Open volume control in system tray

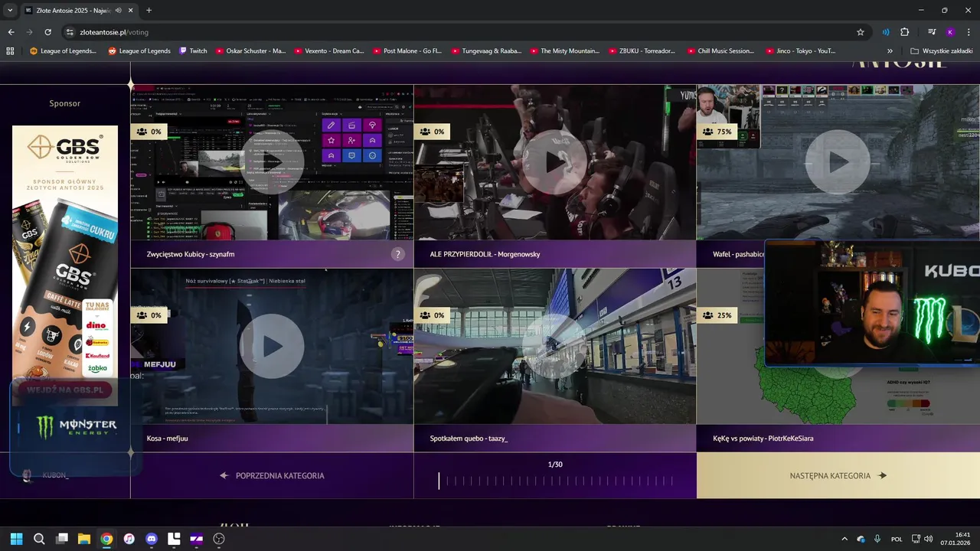928,539
